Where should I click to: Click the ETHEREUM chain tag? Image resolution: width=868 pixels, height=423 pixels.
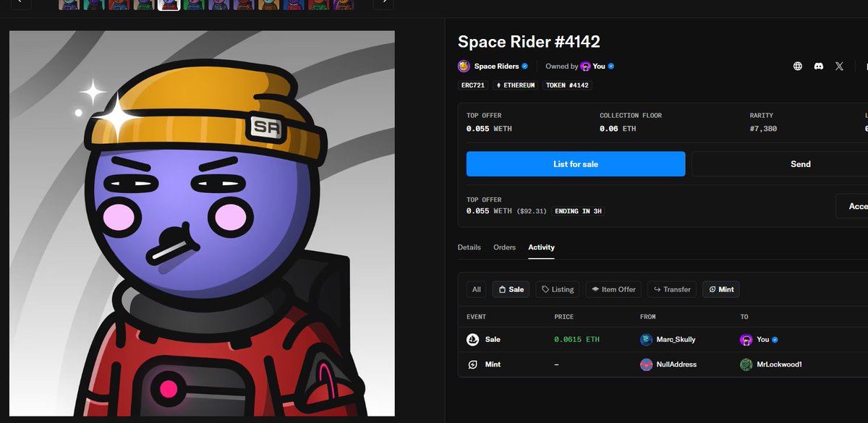516,85
